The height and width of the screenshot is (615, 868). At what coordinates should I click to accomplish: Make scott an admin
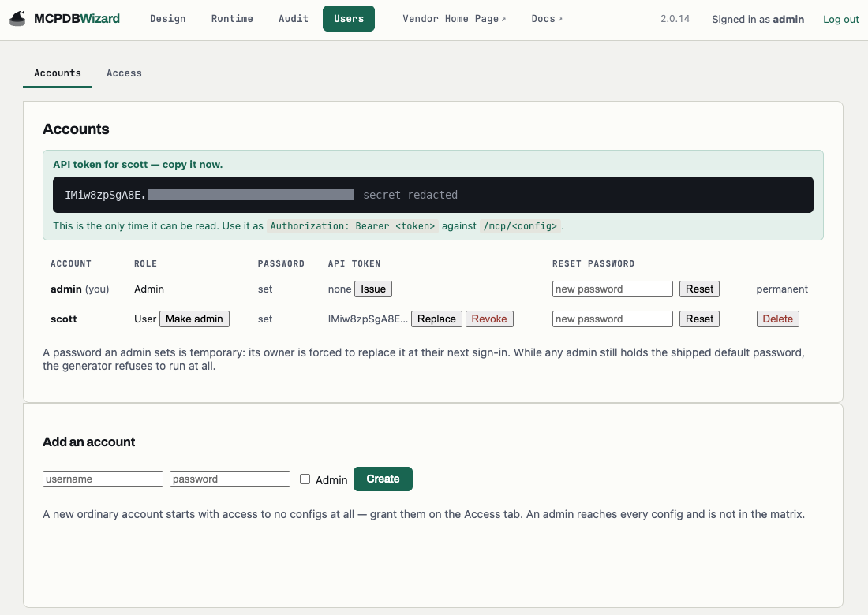click(194, 319)
